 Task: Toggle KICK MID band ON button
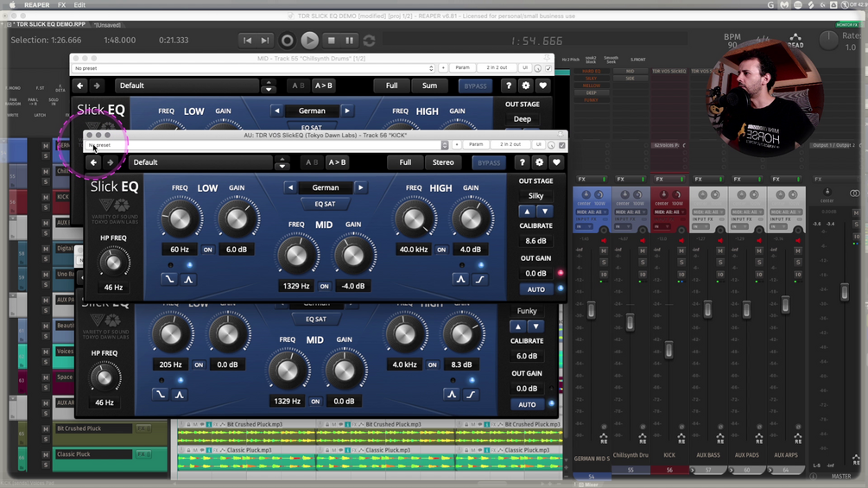(x=325, y=286)
